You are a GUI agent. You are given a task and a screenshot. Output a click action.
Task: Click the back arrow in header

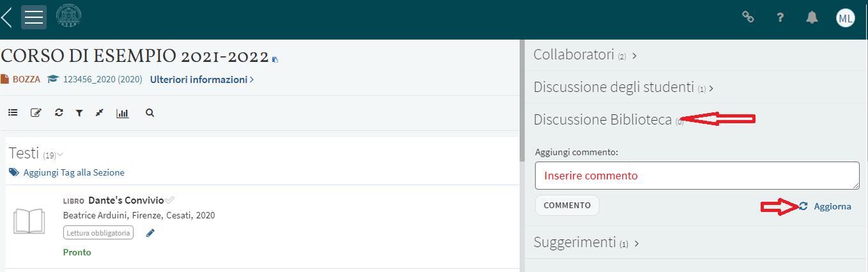coord(7,17)
